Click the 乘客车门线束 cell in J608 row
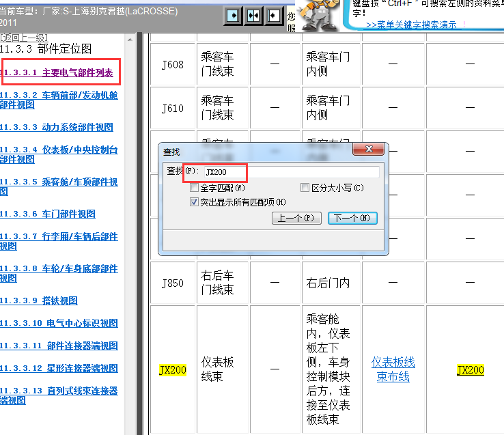This screenshot has width=504, height=435. 223,64
